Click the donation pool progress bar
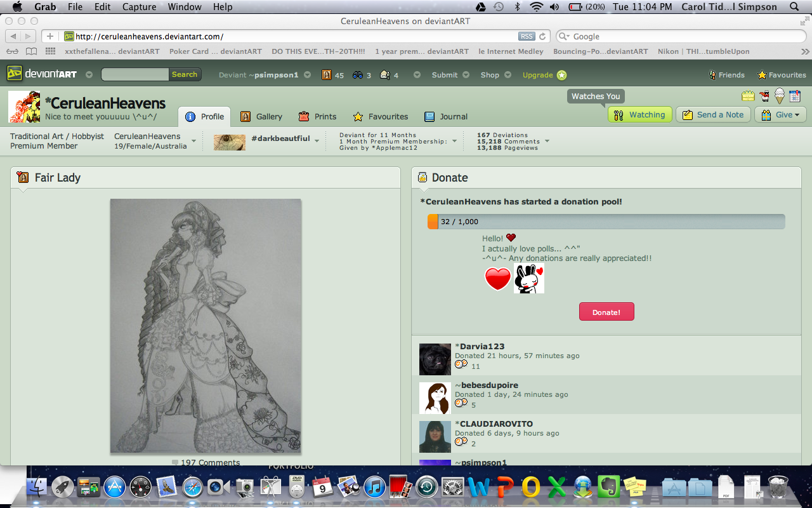 [606, 222]
